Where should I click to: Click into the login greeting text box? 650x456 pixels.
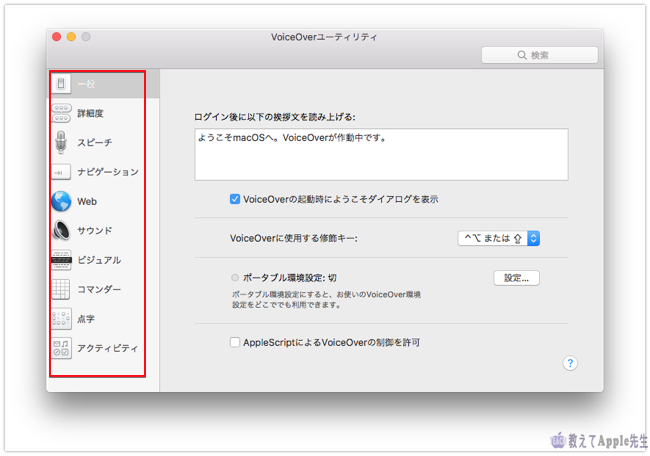381,155
